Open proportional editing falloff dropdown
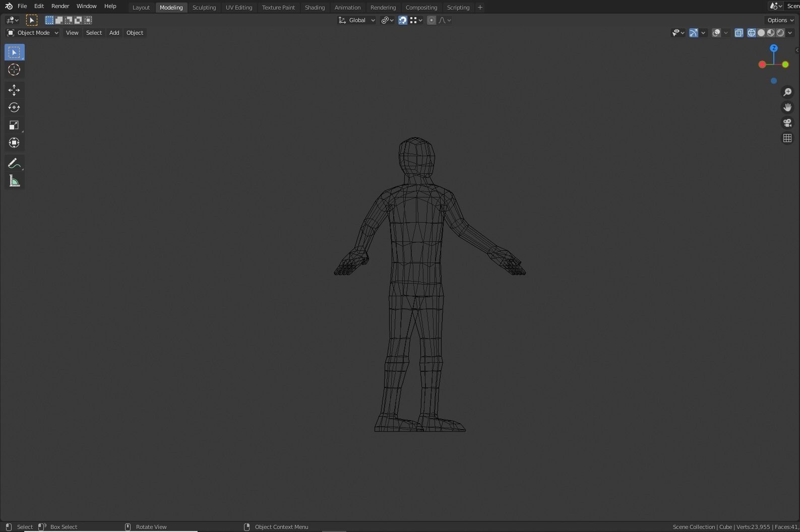Viewport: 800px width, 532px height. pyautogui.click(x=445, y=20)
